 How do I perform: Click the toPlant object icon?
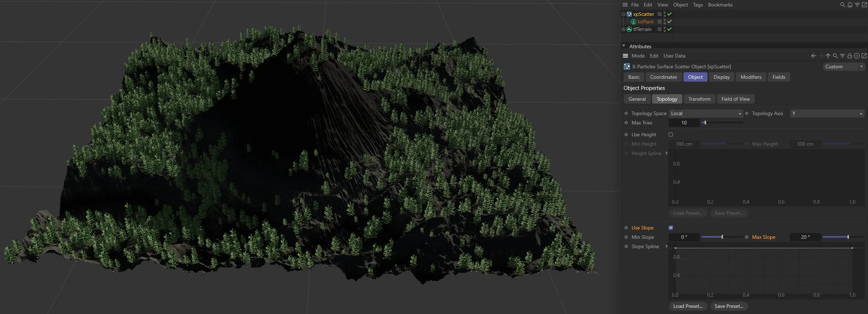click(x=634, y=22)
